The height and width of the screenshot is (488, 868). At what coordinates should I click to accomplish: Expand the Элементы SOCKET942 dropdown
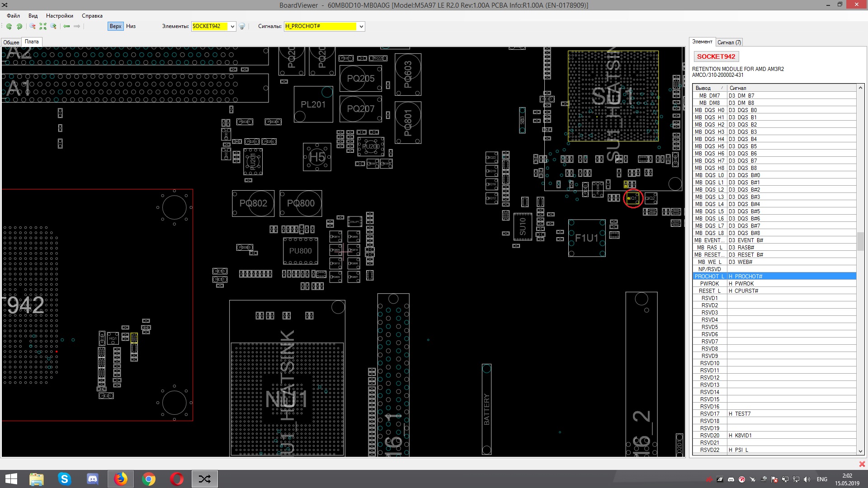click(x=232, y=26)
